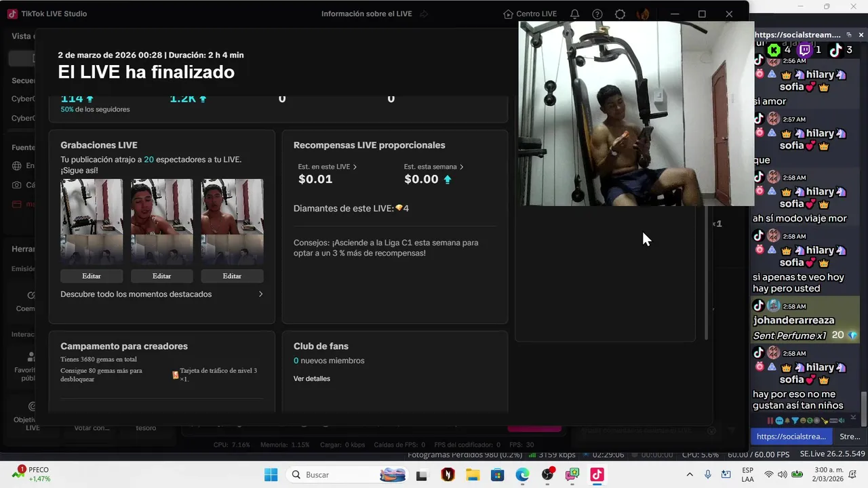Open the volume speaker tray icon
This screenshot has height=488, width=868.
click(x=782, y=474)
